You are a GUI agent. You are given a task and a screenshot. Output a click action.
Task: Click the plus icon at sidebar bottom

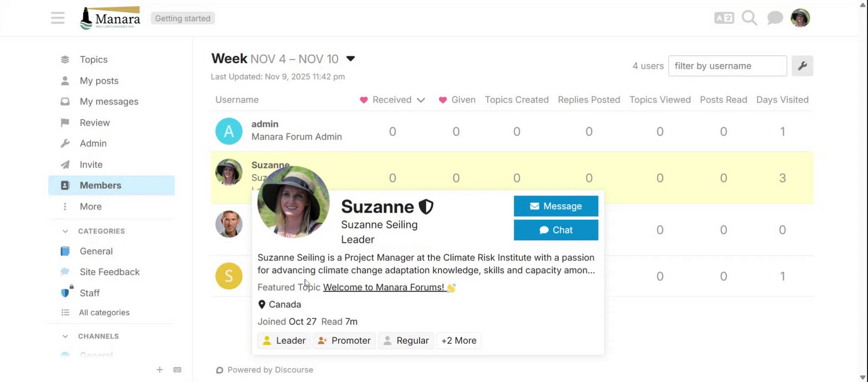pos(159,370)
